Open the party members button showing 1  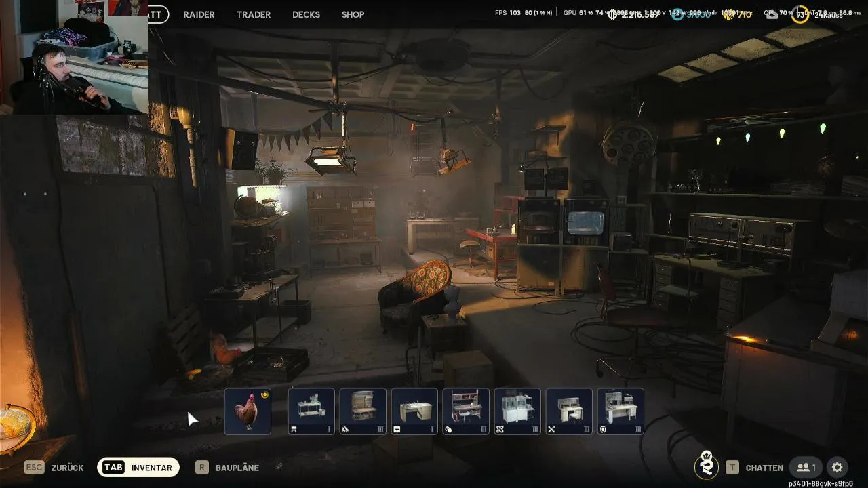click(806, 468)
